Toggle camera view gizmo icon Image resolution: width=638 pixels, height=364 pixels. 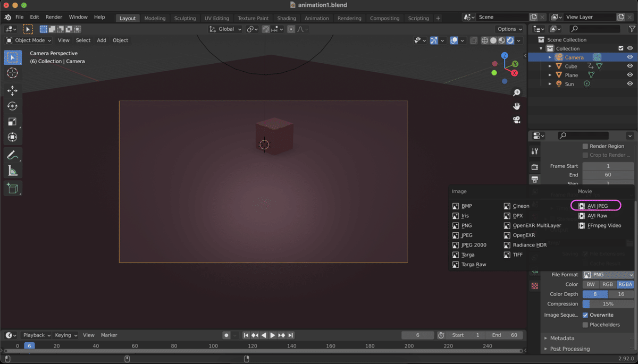point(516,120)
